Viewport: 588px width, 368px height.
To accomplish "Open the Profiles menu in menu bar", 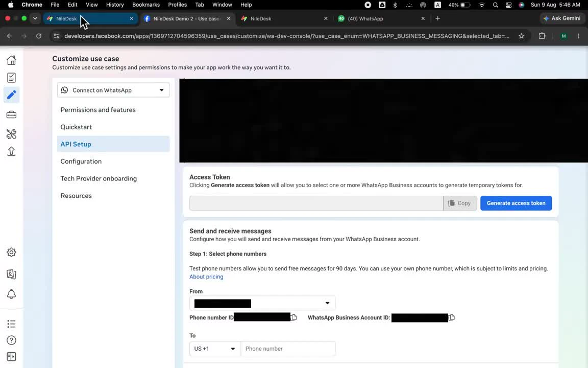I will coord(178,5).
